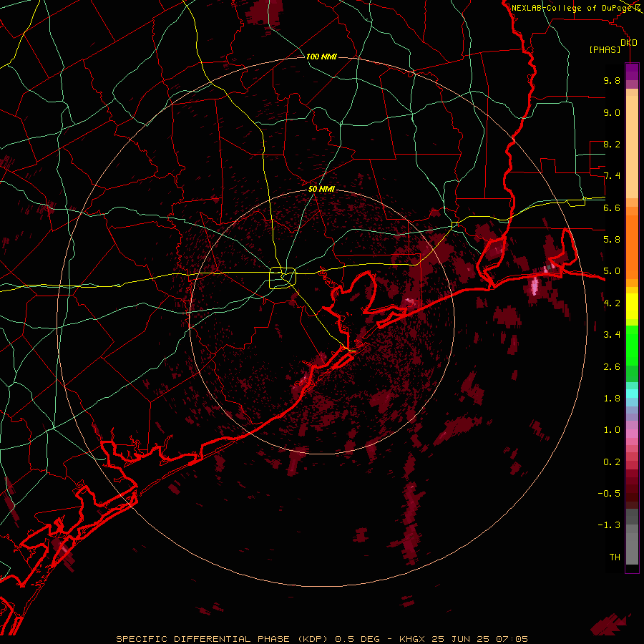
Task: Click the "TH" threshold label on legend
Action: [x=615, y=557]
